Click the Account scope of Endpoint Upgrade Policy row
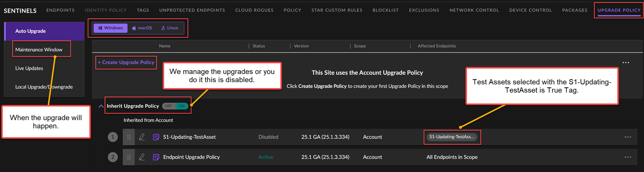Screen dimensions: 644x172 click(x=373, y=157)
